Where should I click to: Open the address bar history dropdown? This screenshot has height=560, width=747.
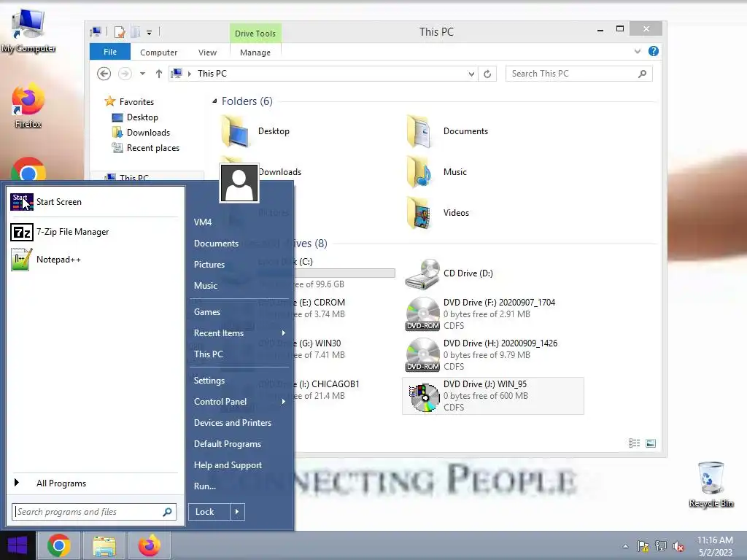471,74
